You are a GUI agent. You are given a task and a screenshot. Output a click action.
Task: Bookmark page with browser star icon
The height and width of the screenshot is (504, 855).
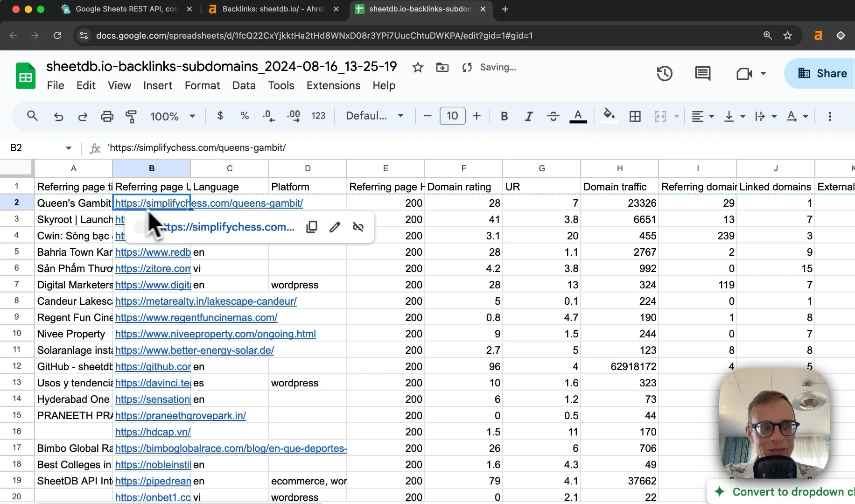pos(788,35)
